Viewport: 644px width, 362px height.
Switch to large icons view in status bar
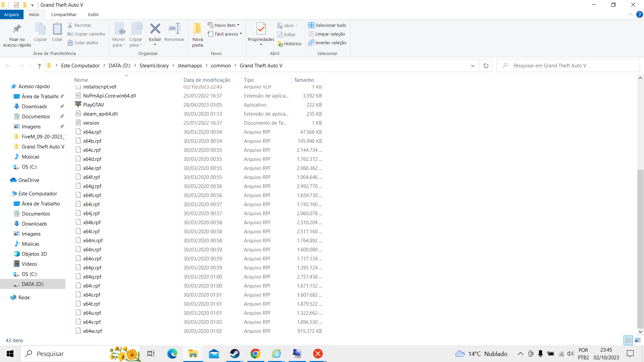point(638,340)
